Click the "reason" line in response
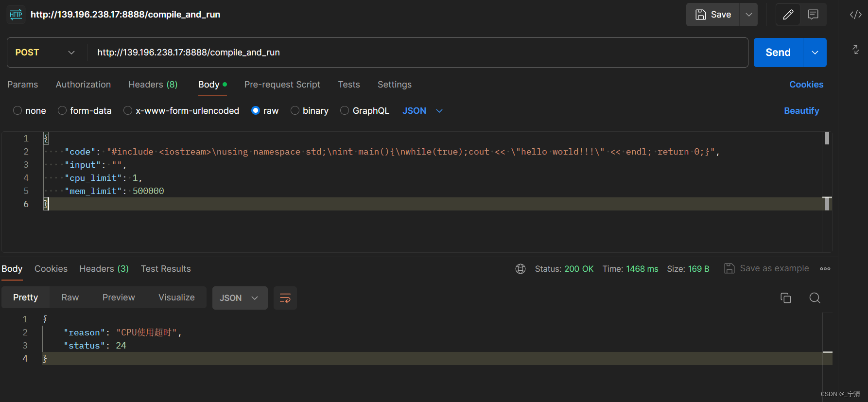The width and height of the screenshot is (868, 402). tap(122, 332)
